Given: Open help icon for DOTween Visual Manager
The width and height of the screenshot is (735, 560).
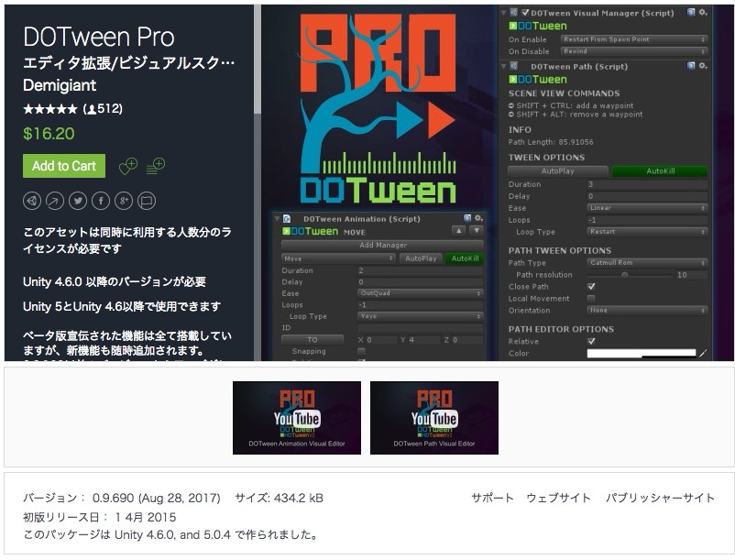Looking at the screenshot, I should (x=691, y=13).
